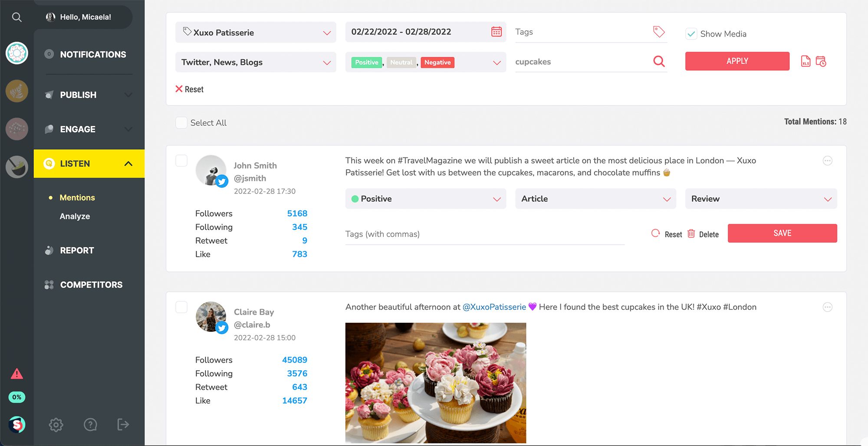The height and width of the screenshot is (446, 868).
Task: Expand the ENGAGE menu section
Action: [89, 129]
